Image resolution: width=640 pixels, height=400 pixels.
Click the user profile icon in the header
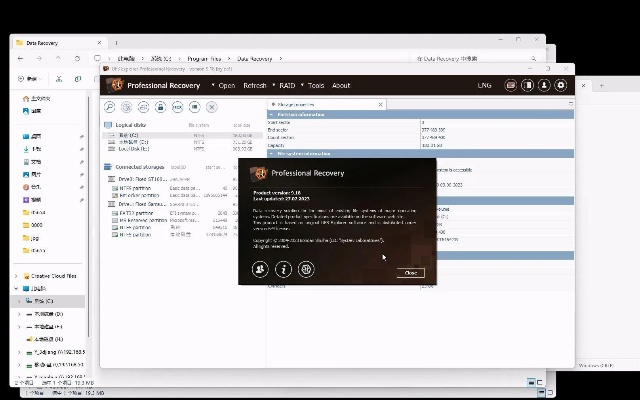click(544, 86)
